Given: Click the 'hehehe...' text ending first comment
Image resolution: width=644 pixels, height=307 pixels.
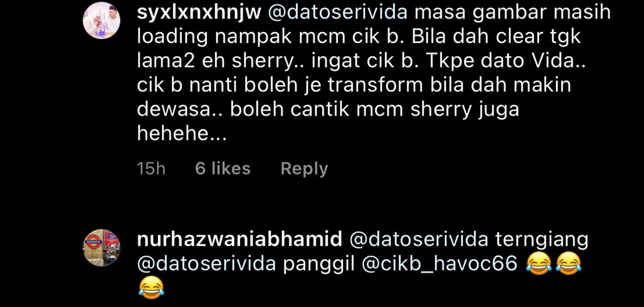Looking at the screenshot, I should click(x=182, y=134).
